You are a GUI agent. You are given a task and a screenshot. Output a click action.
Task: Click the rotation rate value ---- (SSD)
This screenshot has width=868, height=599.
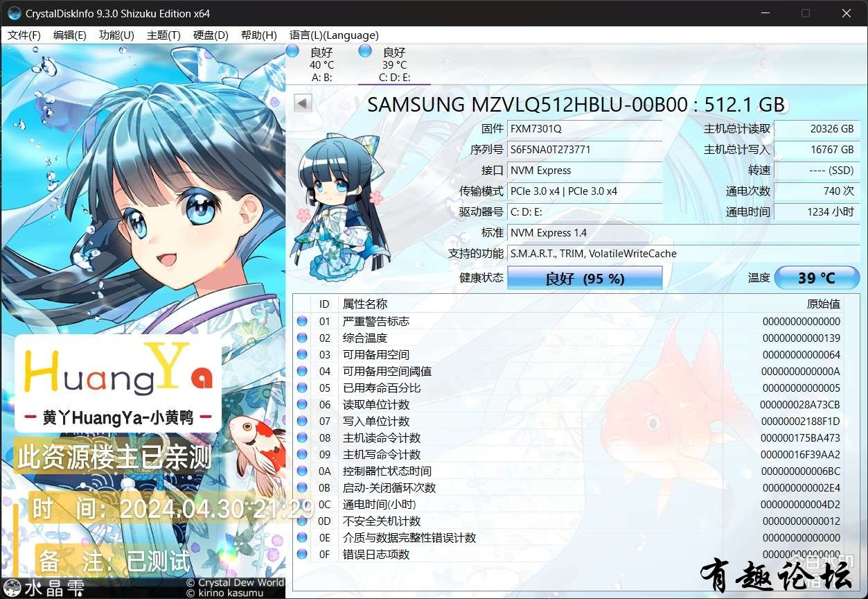click(x=817, y=171)
